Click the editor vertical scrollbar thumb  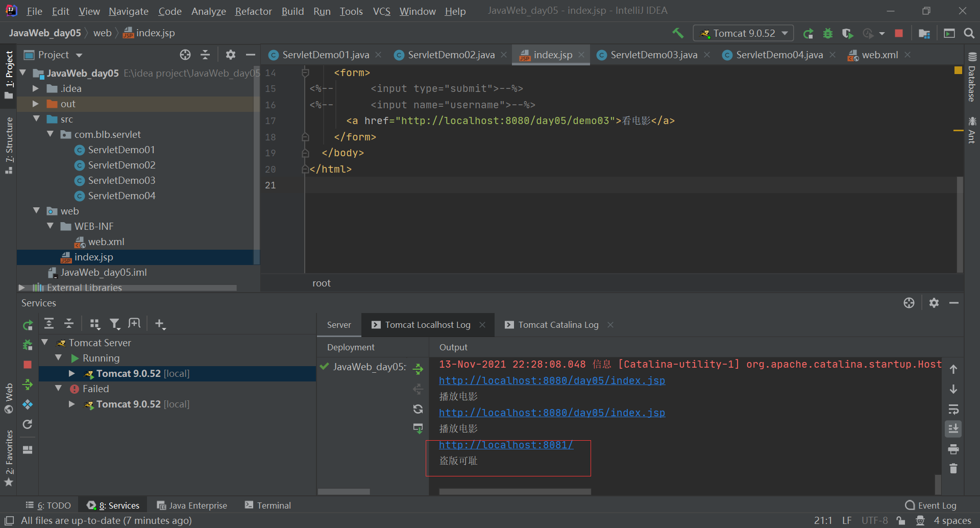coord(960,225)
